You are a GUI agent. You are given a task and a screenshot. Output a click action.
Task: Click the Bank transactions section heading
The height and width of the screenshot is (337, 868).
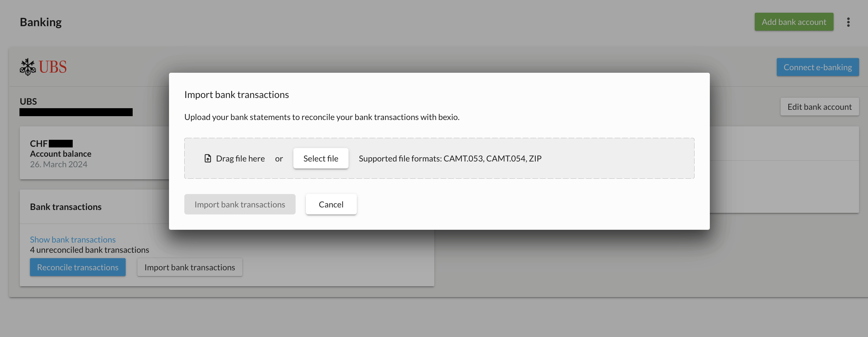pyautogui.click(x=66, y=206)
